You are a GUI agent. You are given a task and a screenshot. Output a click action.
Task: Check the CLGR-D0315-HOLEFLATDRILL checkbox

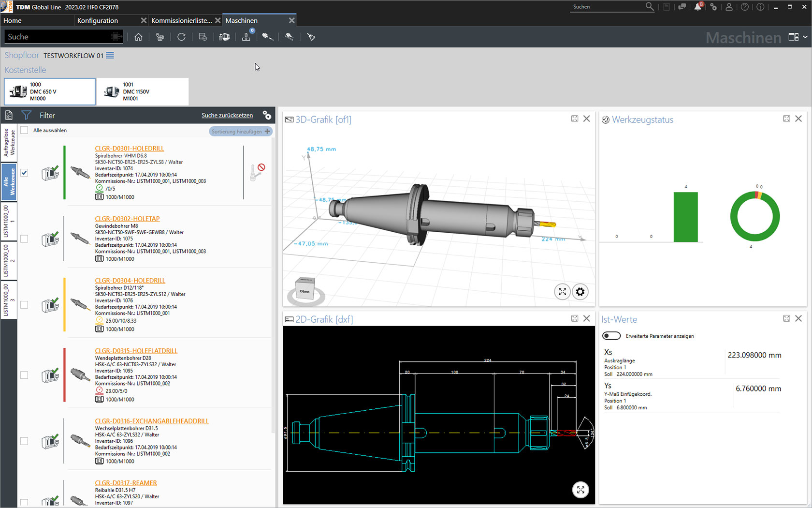tap(24, 375)
